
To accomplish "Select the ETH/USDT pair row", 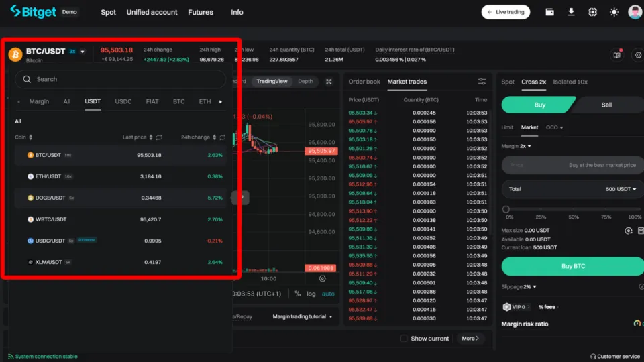I will click(x=120, y=176).
